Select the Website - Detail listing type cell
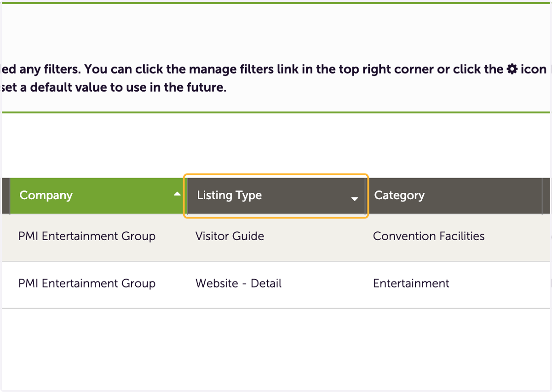Viewport: 552px width, 392px height. (x=238, y=283)
